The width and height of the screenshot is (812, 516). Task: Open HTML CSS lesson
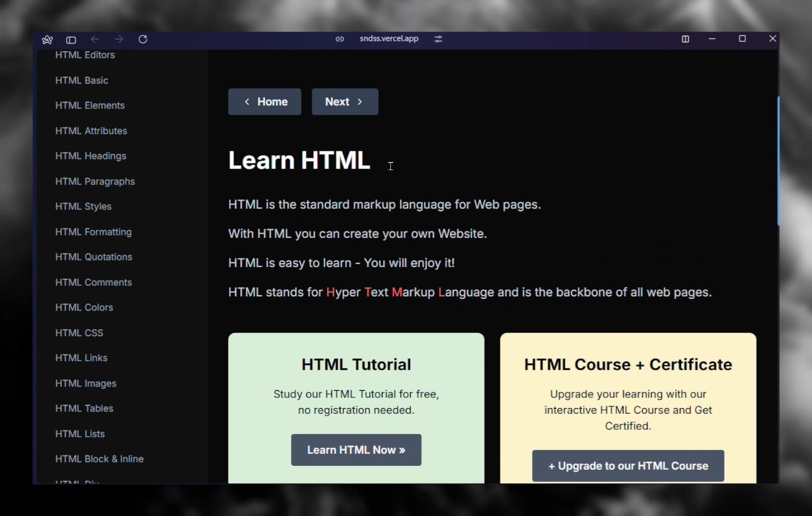click(x=79, y=333)
